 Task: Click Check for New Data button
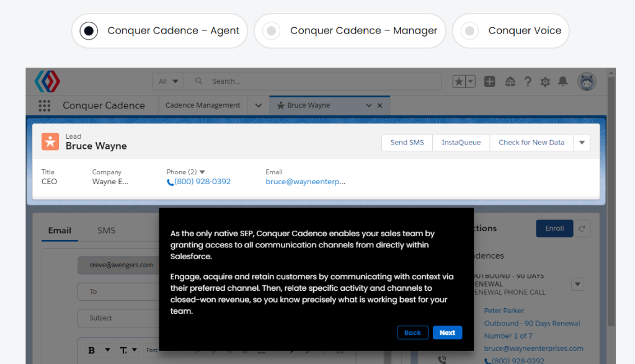tap(531, 143)
